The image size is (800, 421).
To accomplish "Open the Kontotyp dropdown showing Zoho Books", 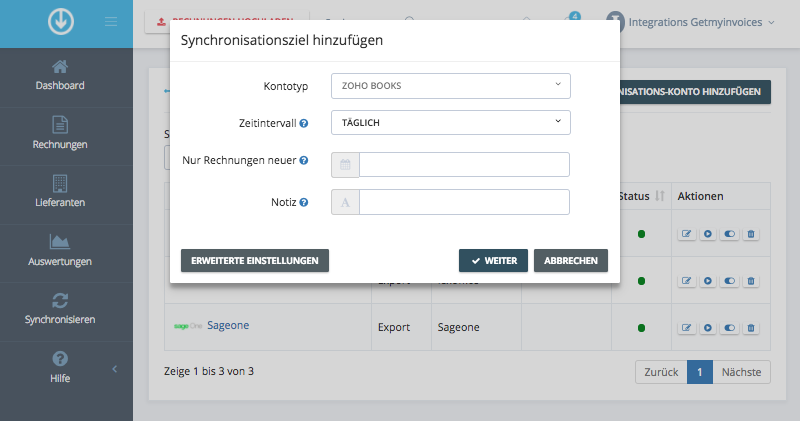I will coord(451,86).
